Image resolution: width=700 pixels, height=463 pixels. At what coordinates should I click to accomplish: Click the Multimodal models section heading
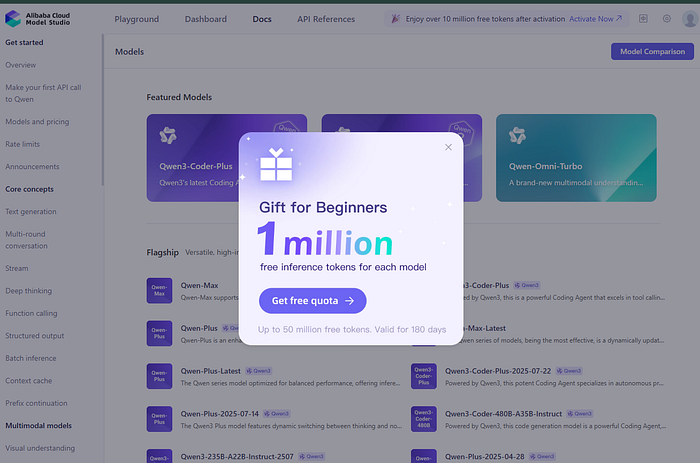(x=38, y=425)
